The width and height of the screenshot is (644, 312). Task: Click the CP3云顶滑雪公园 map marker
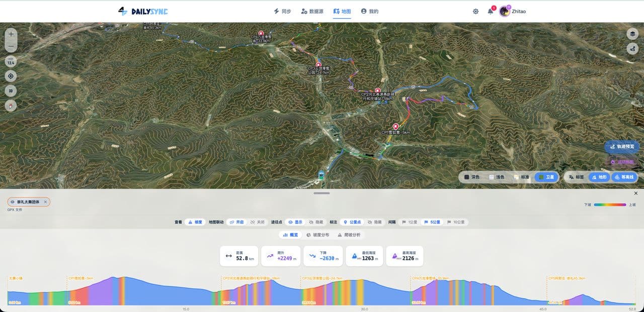[x=318, y=64]
